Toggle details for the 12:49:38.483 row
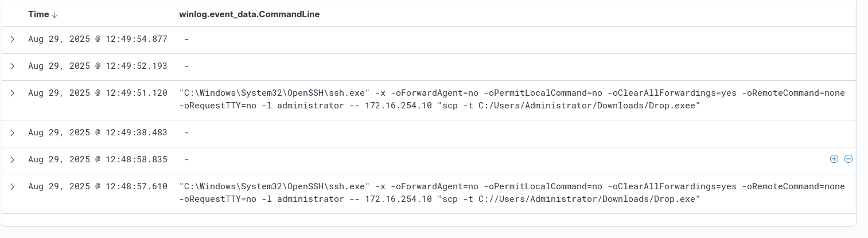 point(13,132)
